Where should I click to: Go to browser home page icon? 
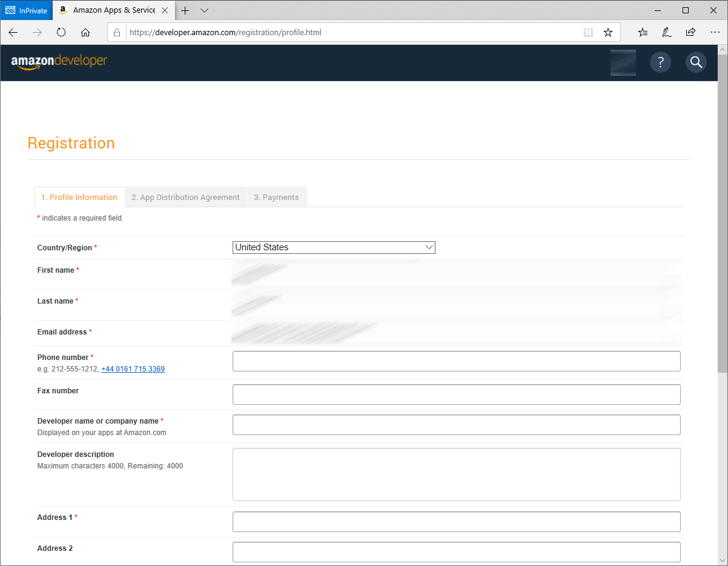(x=85, y=33)
